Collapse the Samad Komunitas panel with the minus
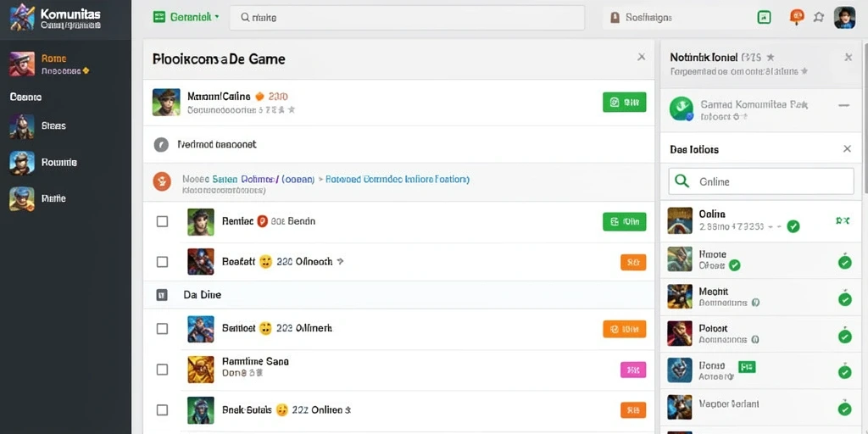The width and height of the screenshot is (868, 434). point(843,105)
